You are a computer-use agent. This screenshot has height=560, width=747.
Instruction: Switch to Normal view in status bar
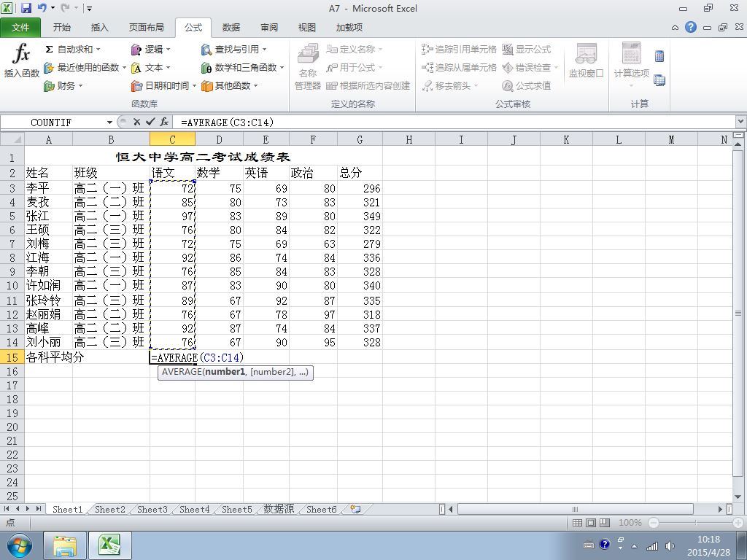(577, 523)
